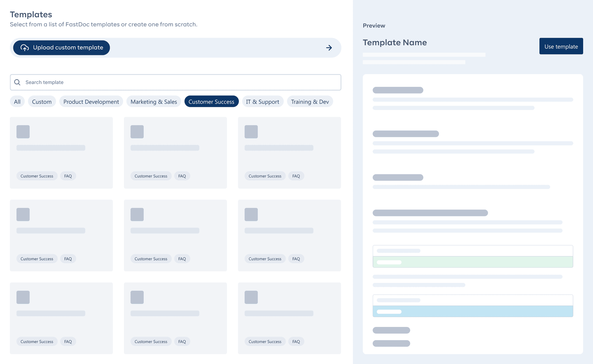Deselect the Customer Success filter
Screen dimensions: 593x364
pyautogui.click(x=211, y=101)
